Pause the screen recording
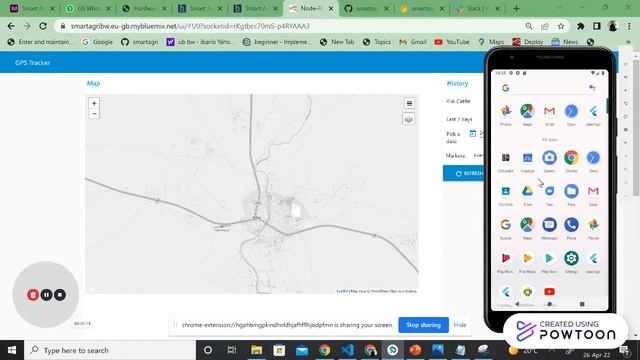 pyautogui.click(x=46, y=295)
